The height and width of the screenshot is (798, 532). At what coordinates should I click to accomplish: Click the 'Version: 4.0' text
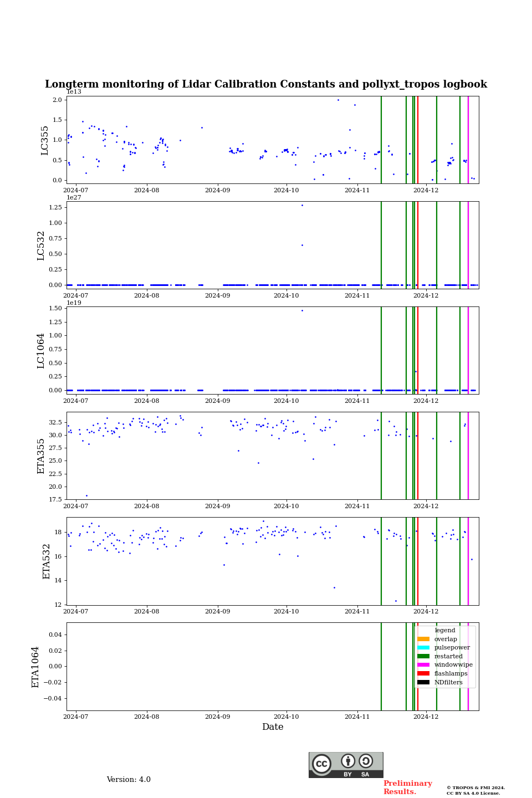click(129, 780)
